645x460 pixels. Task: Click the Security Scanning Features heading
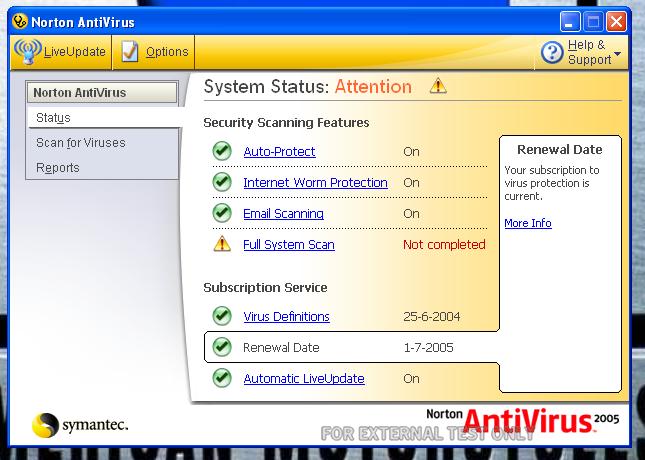click(x=286, y=123)
